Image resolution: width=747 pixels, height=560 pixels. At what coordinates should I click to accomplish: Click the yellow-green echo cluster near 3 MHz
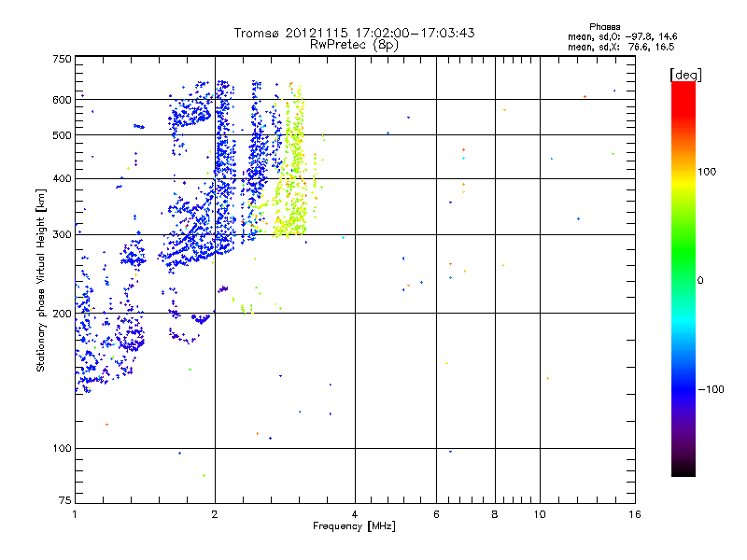pyautogui.click(x=291, y=190)
